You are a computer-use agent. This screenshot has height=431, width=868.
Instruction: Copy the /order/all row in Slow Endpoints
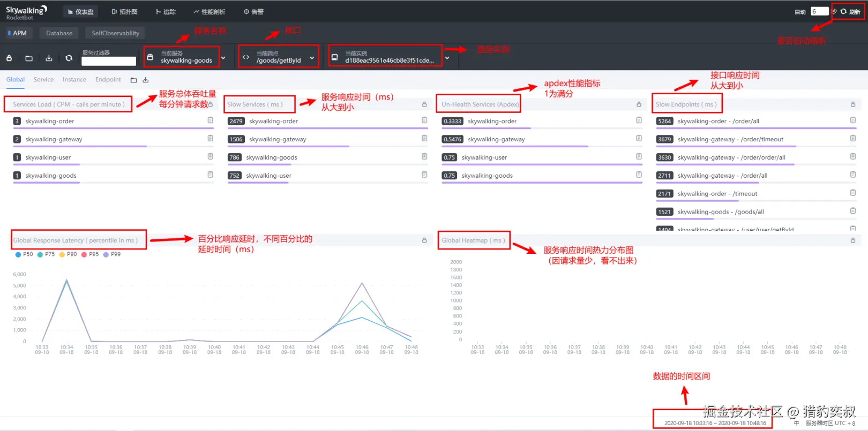tap(853, 120)
